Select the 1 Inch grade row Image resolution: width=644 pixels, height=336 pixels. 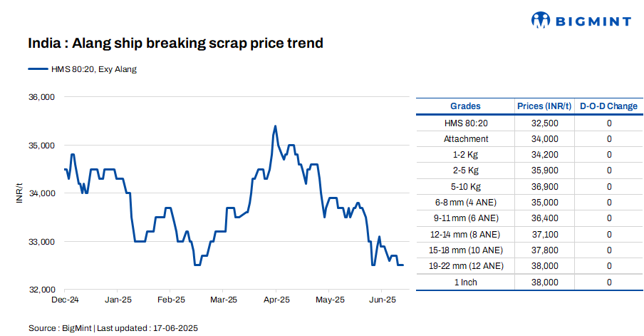(x=466, y=282)
